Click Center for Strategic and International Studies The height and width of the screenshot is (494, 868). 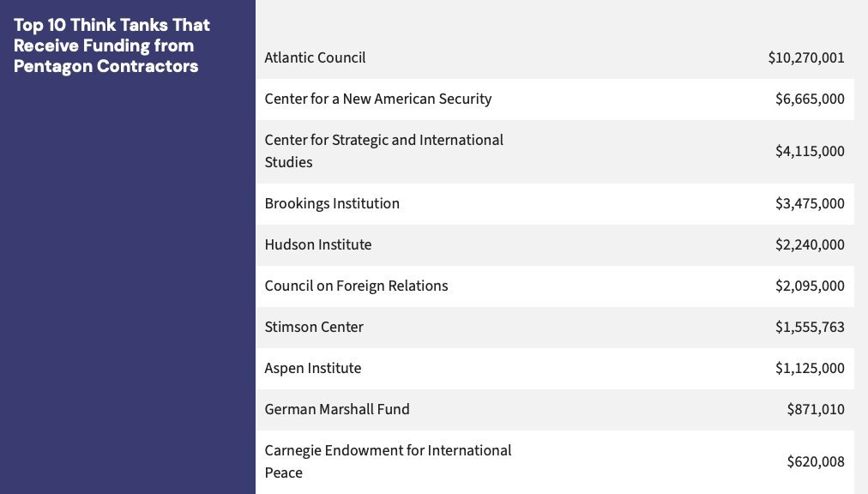point(383,151)
